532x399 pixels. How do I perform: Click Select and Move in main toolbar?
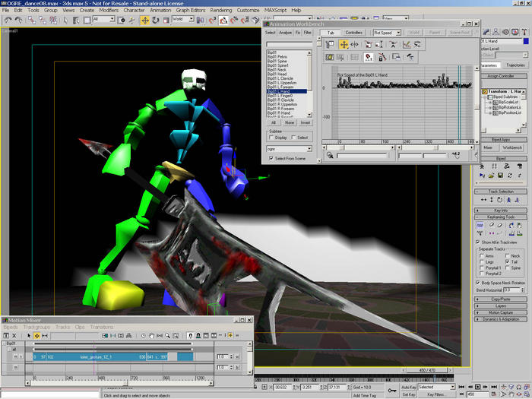coord(145,20)
